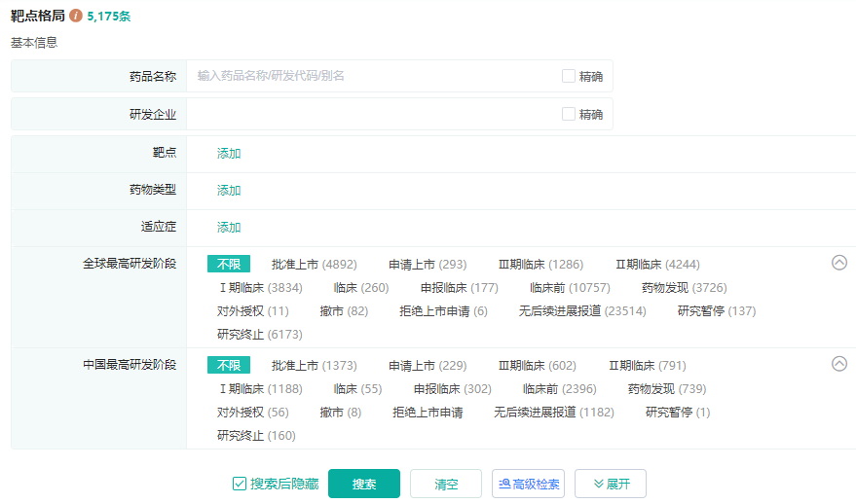Image resolution: width=856 pixels, height=504 pixels.
Task: Collapse the 中国最高研发阶段 section with the chevron
Action: pos(838,364)
